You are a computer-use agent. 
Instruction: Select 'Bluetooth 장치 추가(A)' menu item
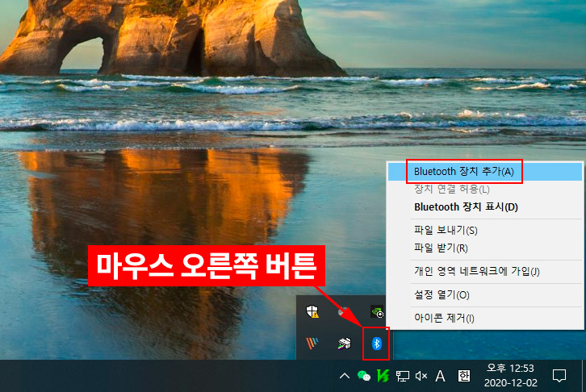pos(485,172)
